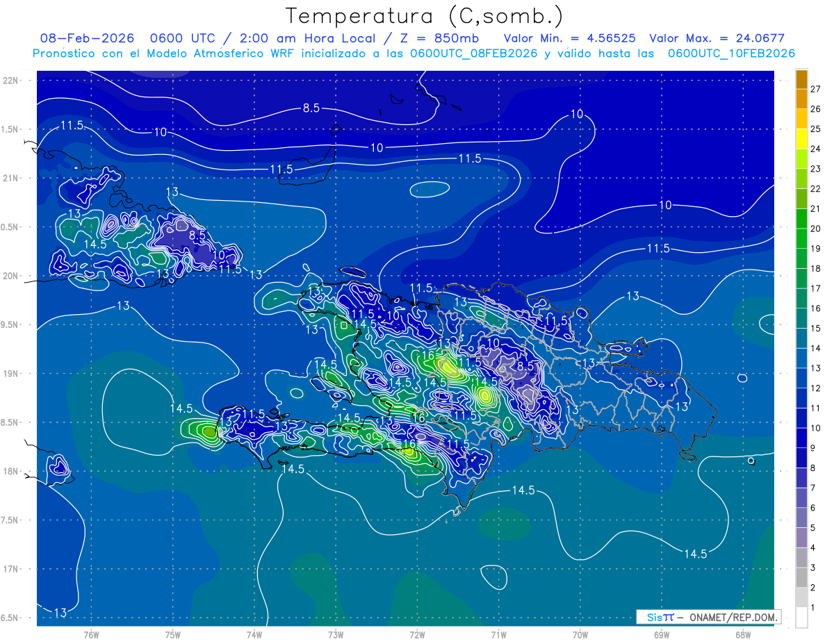The width and height of the screenshot is (834, 644).
Task: Click the legend label '24'
Action: click(x=815, y=149)
